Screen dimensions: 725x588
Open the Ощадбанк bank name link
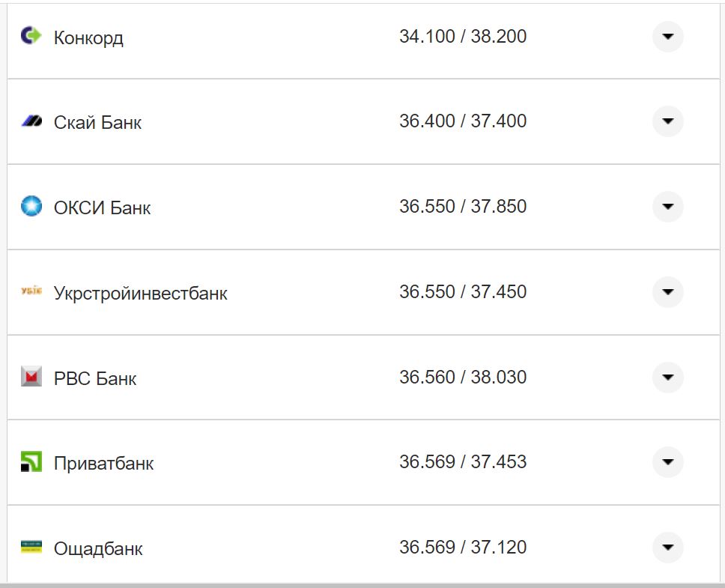pos(98,549)
